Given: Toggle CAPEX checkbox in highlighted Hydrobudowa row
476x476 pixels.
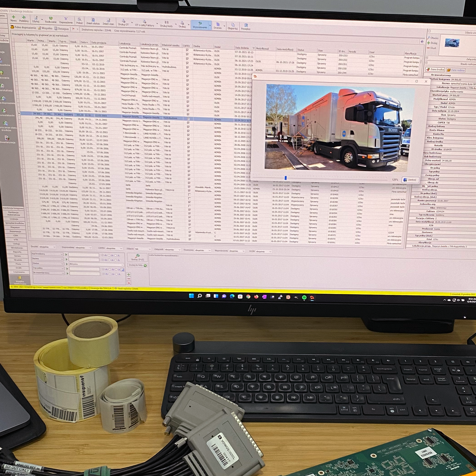Looking at the screenshot, I should [x=188, y=118].
